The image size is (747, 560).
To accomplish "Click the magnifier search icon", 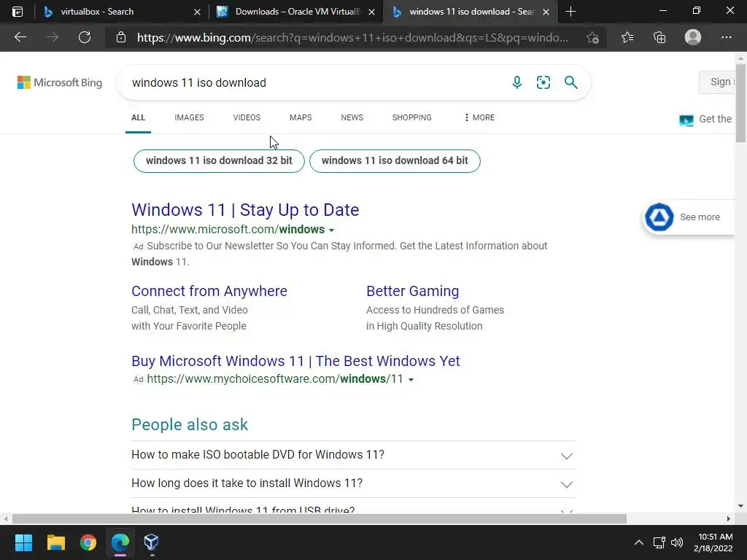I will pos(570,82).
